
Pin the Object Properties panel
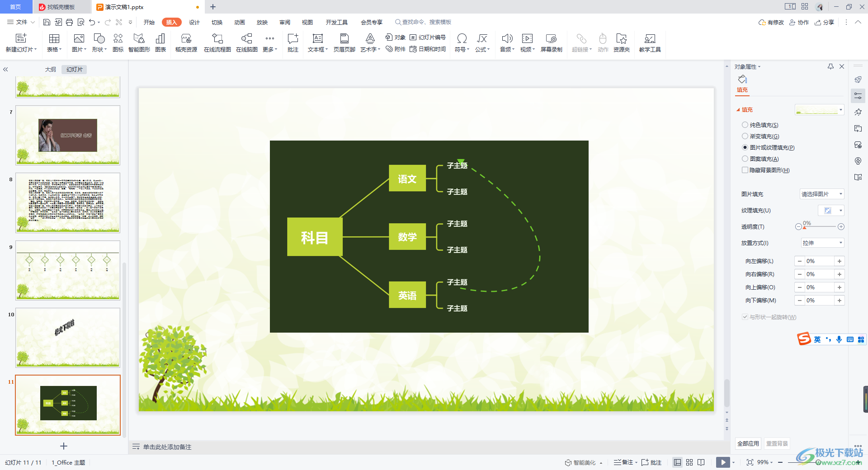(830, 66)
